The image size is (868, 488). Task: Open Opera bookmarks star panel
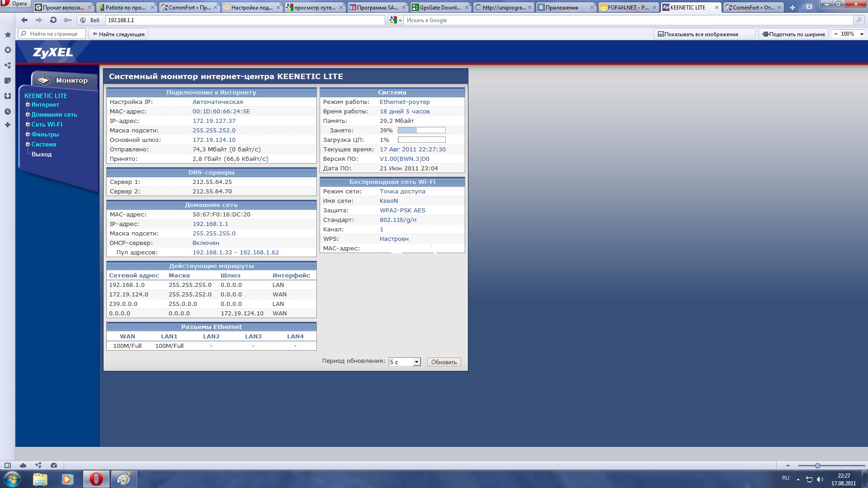(8, 35)
